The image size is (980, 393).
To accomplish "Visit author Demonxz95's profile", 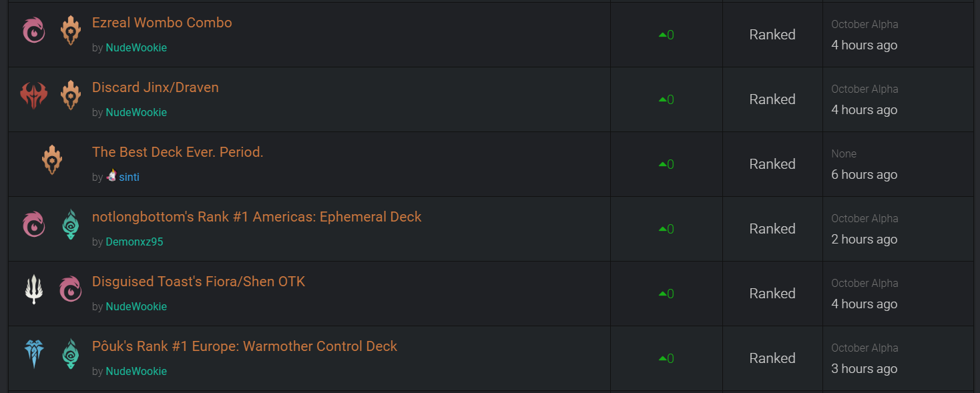I will [x=134, y=242].
